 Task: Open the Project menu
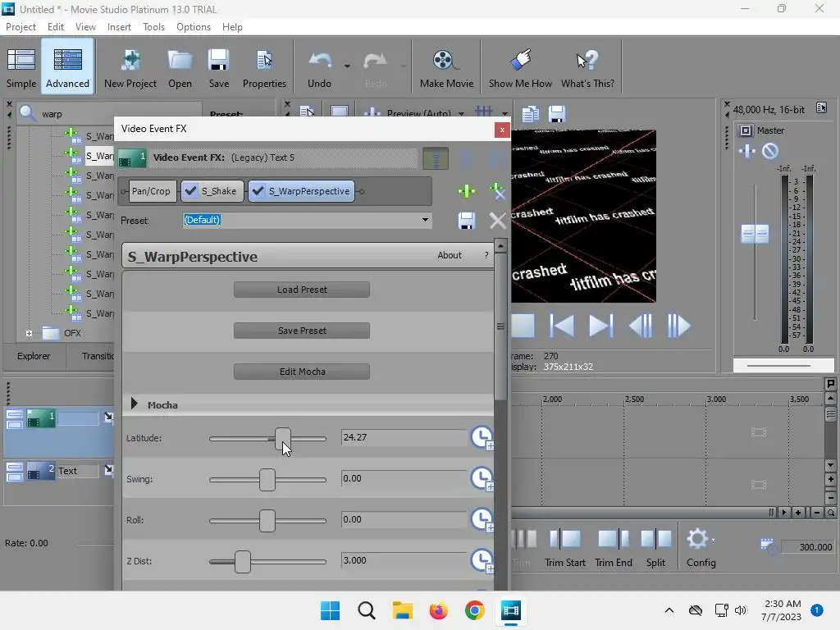(21, 27)
